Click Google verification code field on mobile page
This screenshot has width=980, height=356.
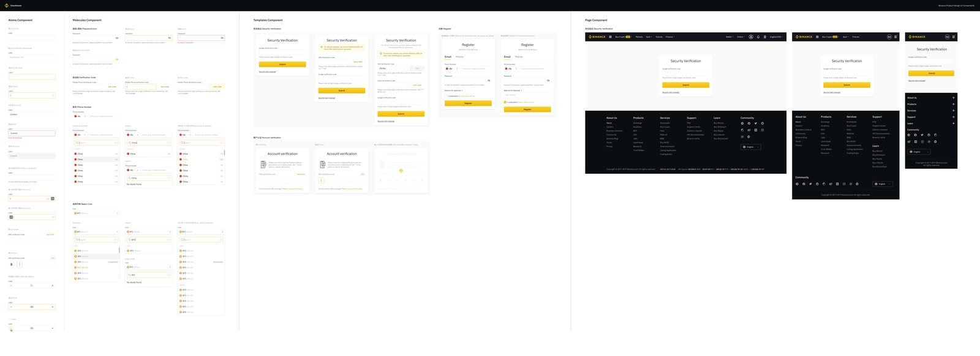[931, 61]
